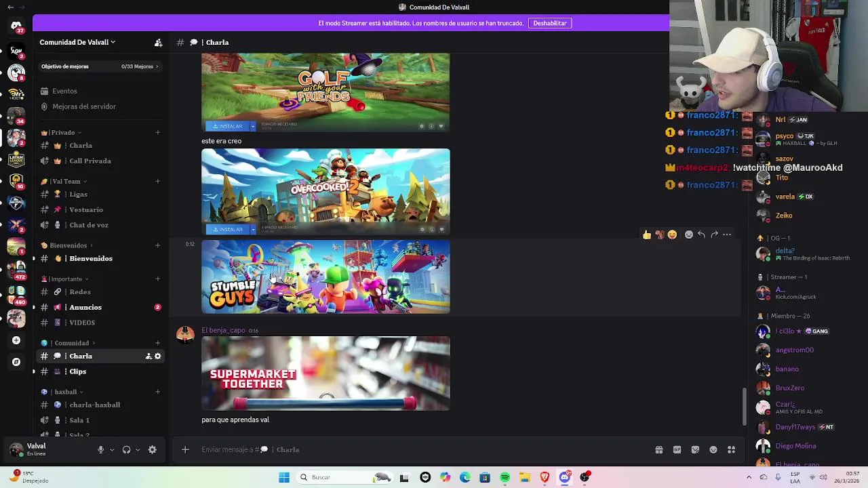
Task: Install Golf With Your Friends
Action: (x=228, y=126)
